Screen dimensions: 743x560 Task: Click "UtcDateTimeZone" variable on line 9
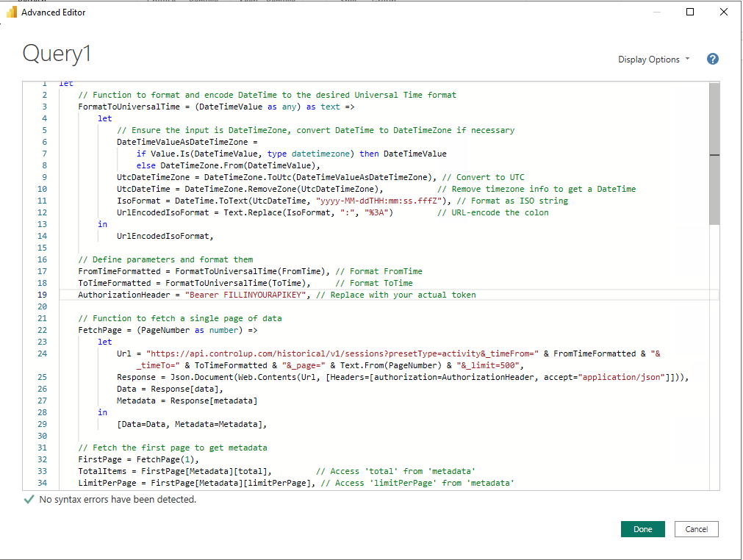pyautogui.click(x=153, y=177)
